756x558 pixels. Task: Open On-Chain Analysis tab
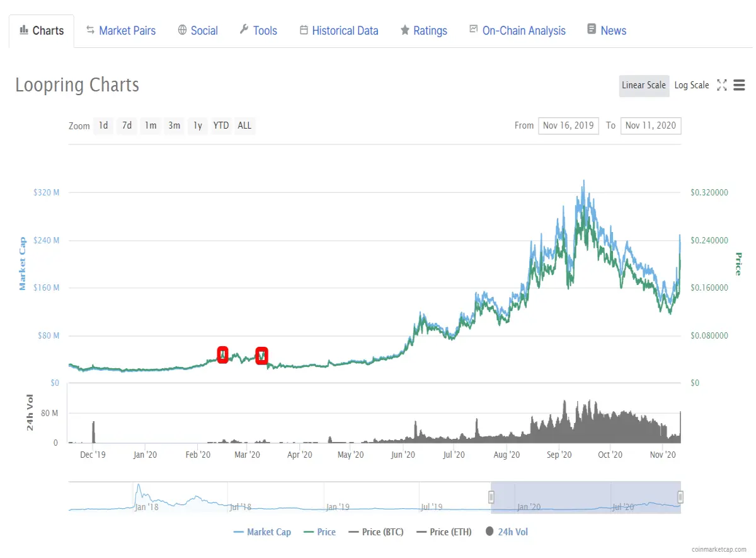coord(517,31)
